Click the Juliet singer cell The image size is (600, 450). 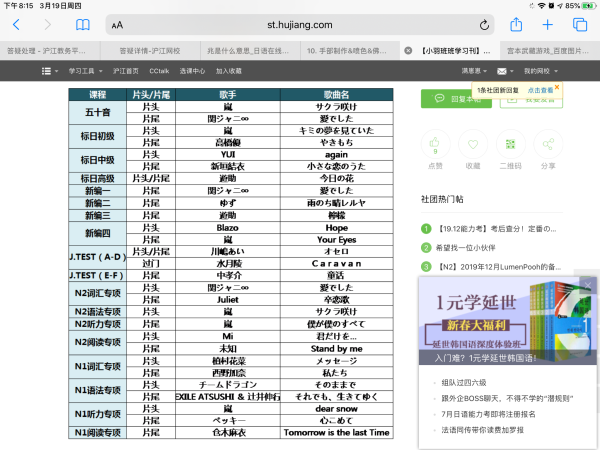tap(228, 300)
